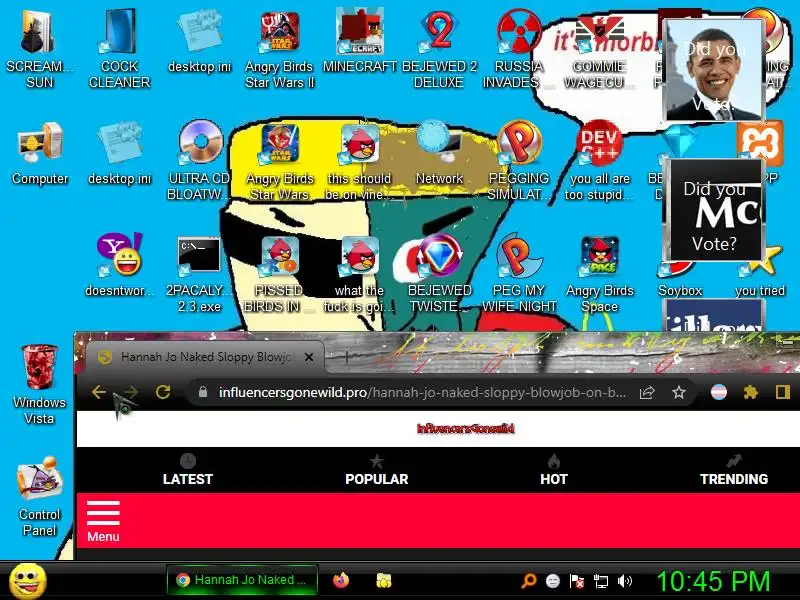Launch Angry Birds Space shortcut
Image resolution: width=800 pixels, height=600 pixels.
tap(599, 273)
